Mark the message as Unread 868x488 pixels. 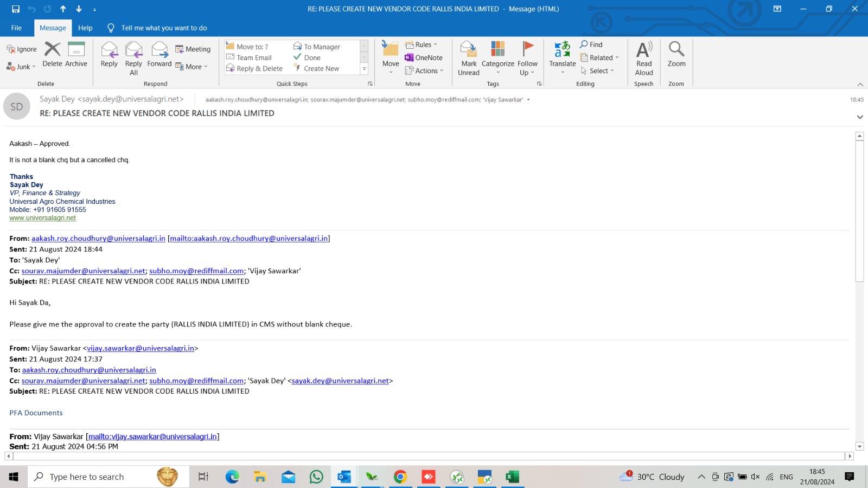tap(468, 57)
